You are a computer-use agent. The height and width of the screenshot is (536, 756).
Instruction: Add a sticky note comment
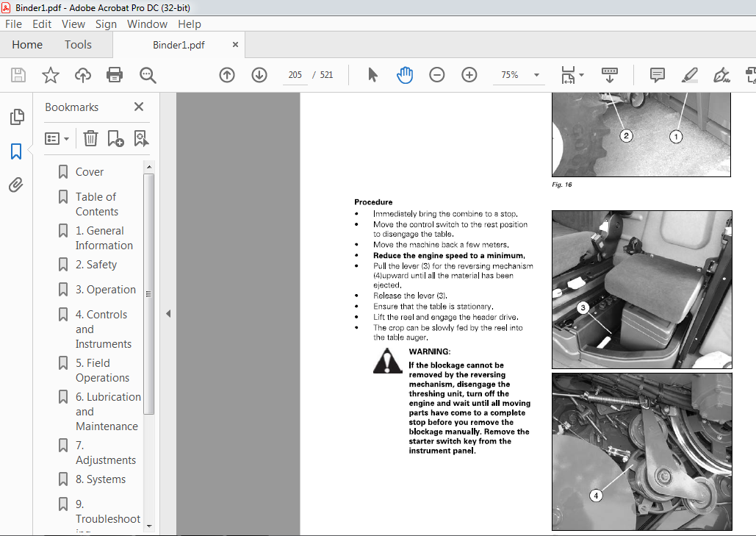point(657,75)
